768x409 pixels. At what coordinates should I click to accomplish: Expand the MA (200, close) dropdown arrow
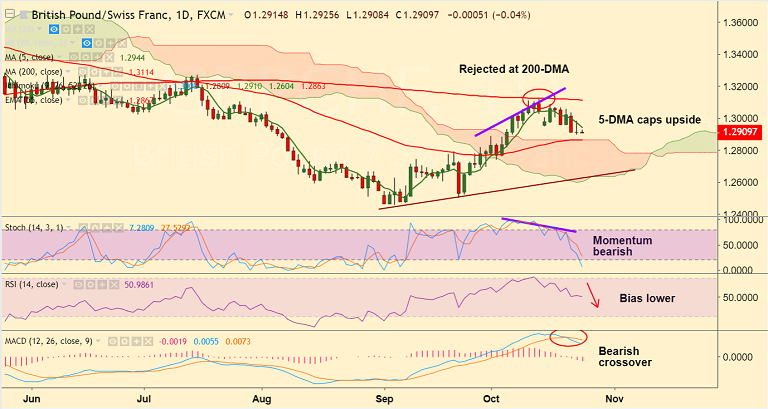point(68,71)
